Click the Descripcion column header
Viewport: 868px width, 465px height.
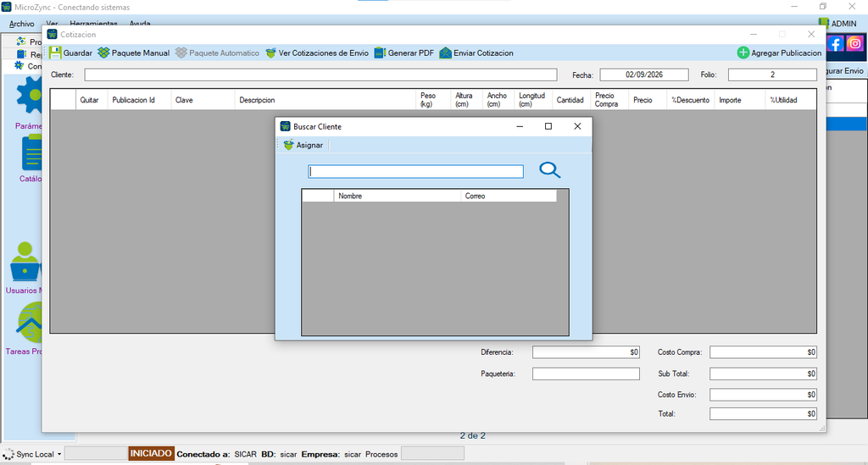325,100
